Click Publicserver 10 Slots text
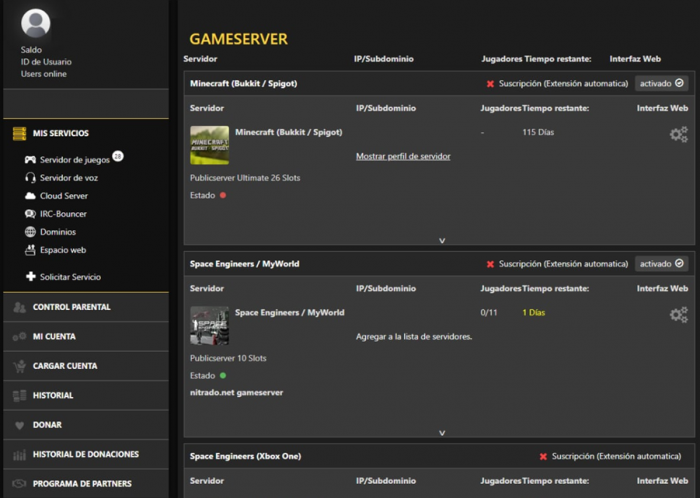Screen dimensions: 700x498 (228, 358)
